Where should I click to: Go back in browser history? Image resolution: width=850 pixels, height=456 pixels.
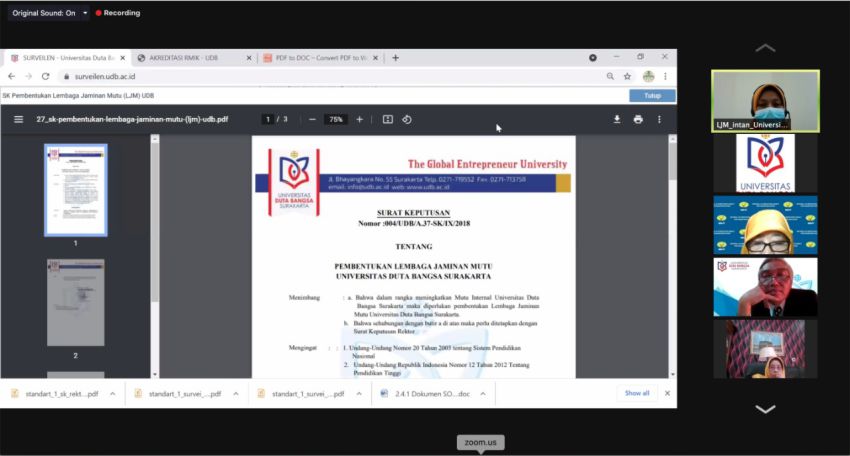pyautogui.click(x=11, y=76)
